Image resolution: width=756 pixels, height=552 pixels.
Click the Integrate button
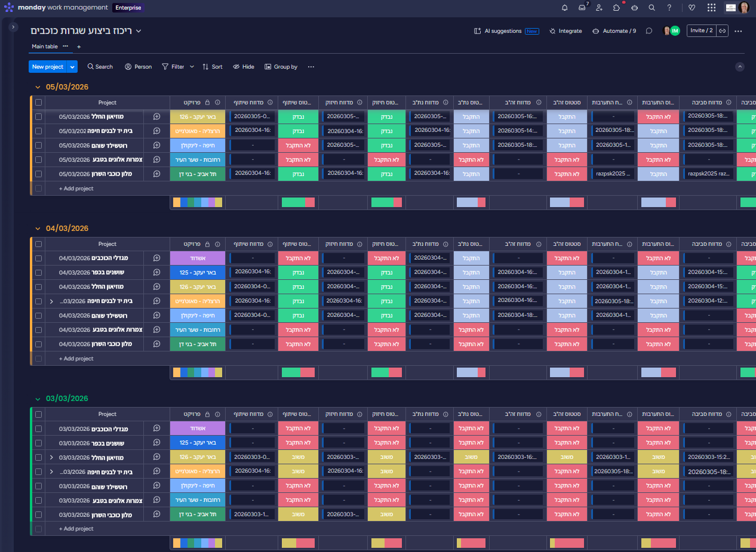point(566,31)
